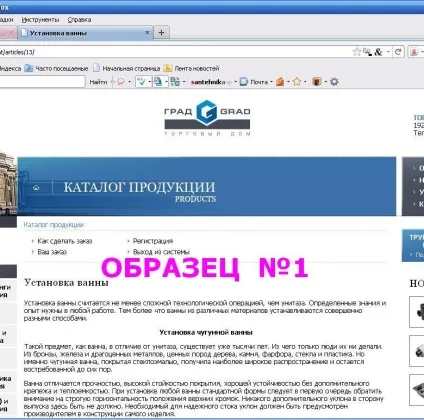This screenshot has height=420, width=424.
Task: Expand the layout icon dropdown arrow
Action: coord(184,82)
